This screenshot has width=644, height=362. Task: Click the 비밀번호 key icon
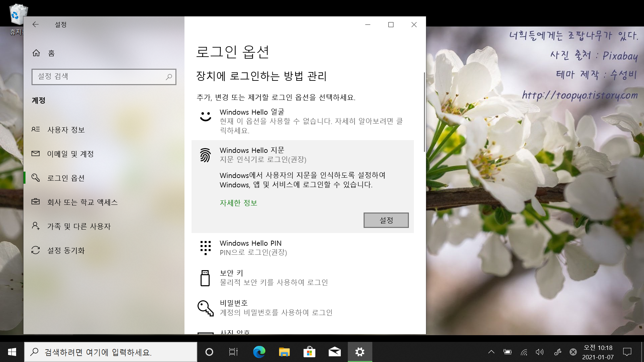click(x=205, y=308)
